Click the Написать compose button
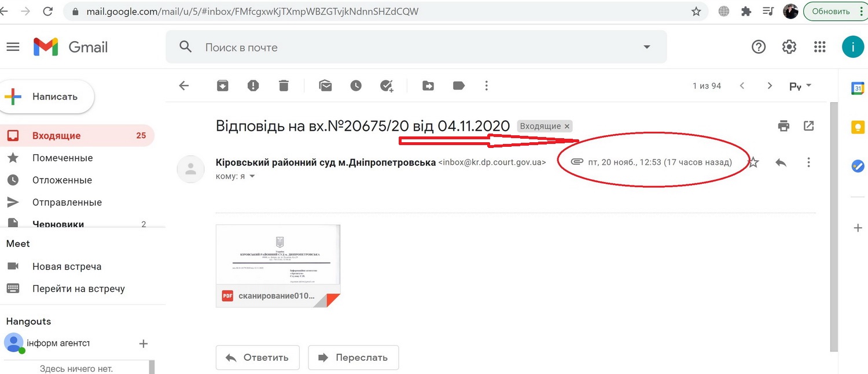This screenshot has width=868, height=374. click(x=47, y=97)
